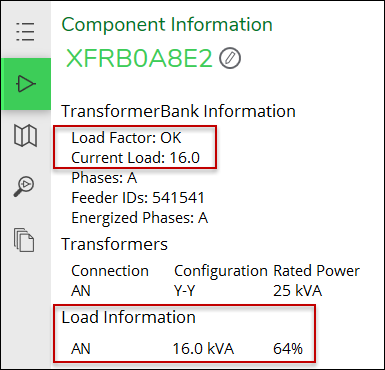Image resolution: width=385 pixels, height=370 pixels.
Task: Select the Load Information heading
Action: (x=128, y=317)
